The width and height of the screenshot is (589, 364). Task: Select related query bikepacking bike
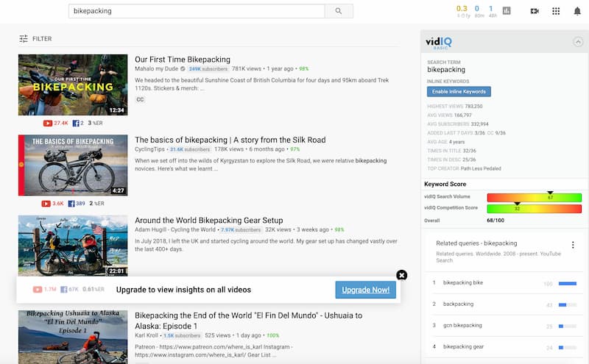[463, 282]
